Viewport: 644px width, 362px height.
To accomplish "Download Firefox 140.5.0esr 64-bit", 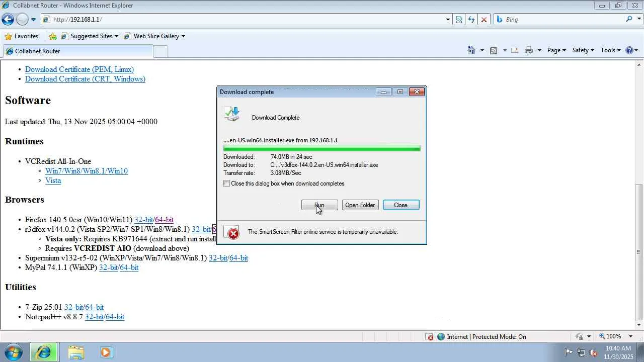I will tap(165, 220).
